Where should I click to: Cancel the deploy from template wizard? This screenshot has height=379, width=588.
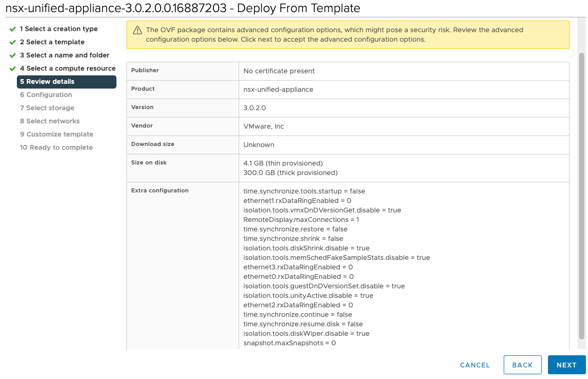point(475,365)
